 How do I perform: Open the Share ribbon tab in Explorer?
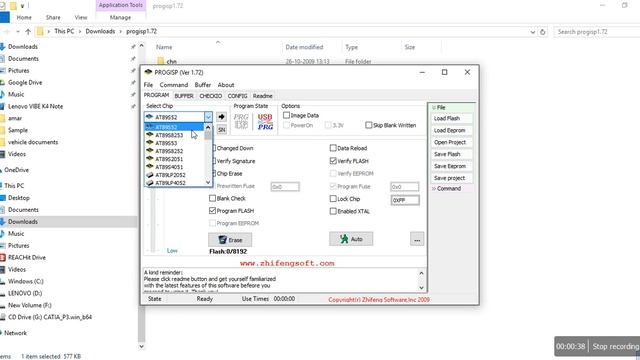[53, 18]
